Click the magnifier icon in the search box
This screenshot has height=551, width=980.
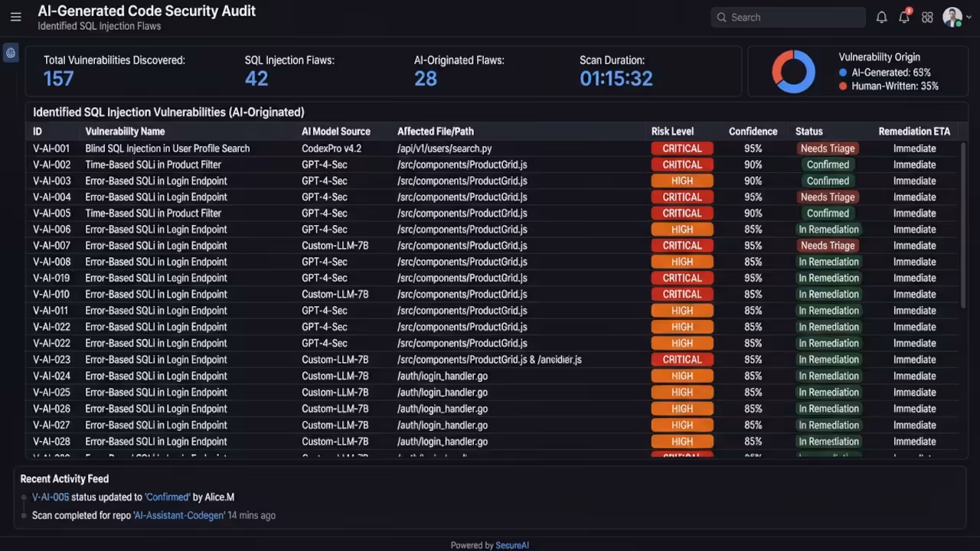coord(721,17)
